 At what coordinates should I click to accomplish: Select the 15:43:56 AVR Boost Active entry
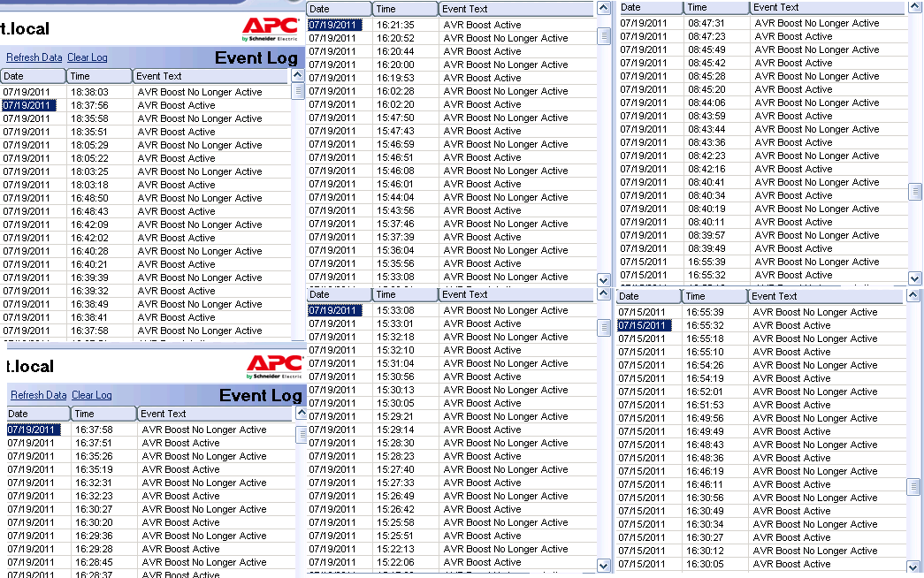pyautogui.click(x=482, y=210)
